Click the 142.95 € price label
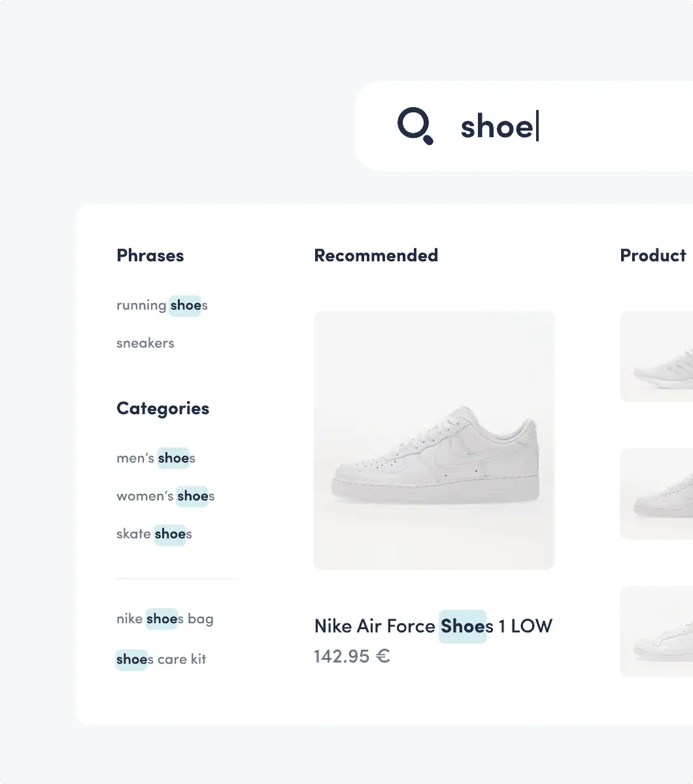The image size is (693, 784). pos(352,656)
